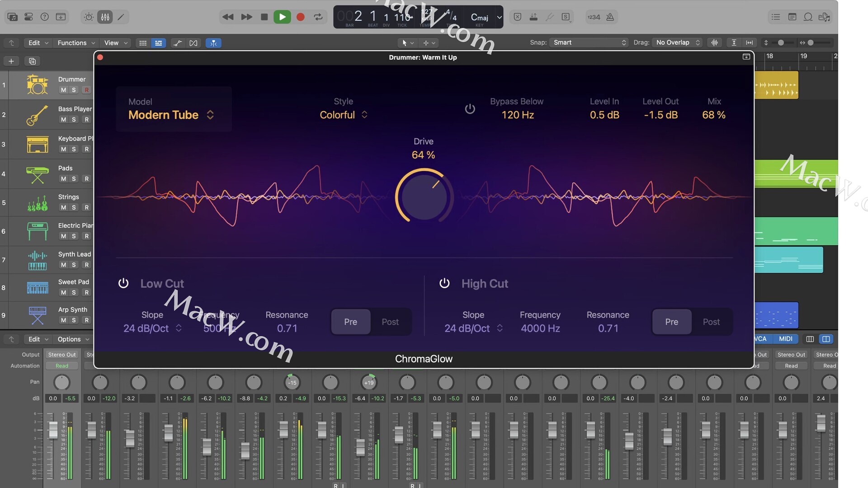This screenshot has height=488, width=868.
Task: Open Low Cut Slope 24 dB/Oct selector
Action: (x=153, y=328)
